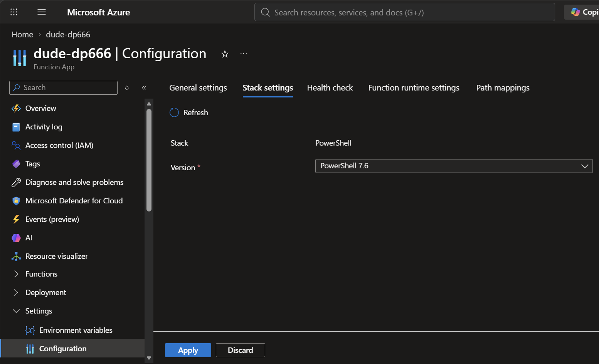This screenshot has width=599, height=364.
Task: Click the Tags icon
Action: [16, 164]
